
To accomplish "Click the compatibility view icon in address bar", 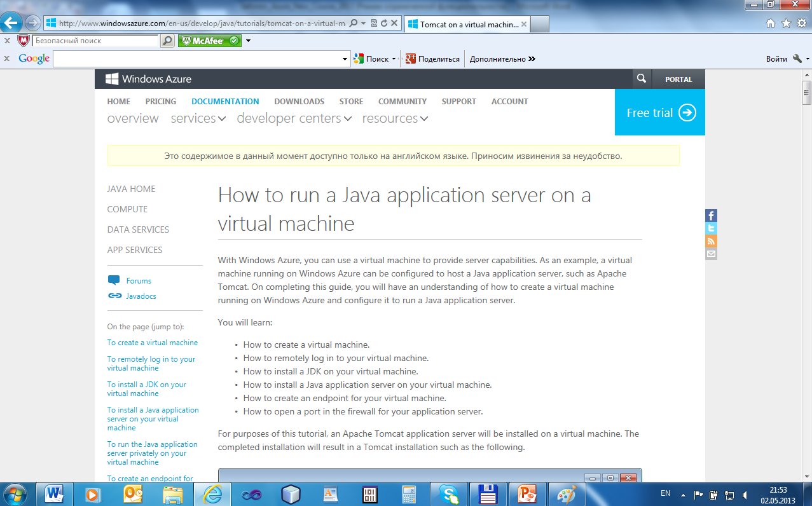I will [x=375, y=24].
